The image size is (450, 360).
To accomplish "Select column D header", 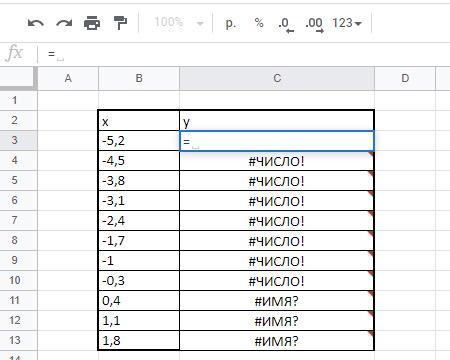I will [405, 78].
